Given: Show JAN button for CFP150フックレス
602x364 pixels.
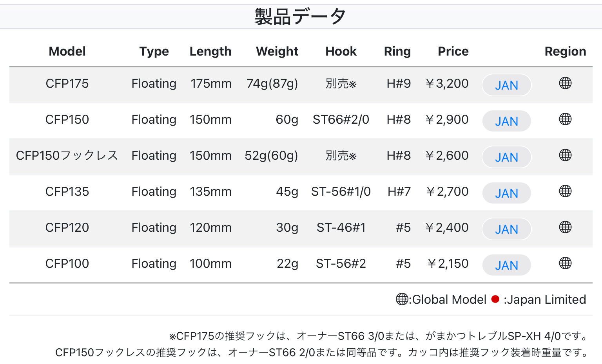Looking at the screenshot, I should [506, 157].
